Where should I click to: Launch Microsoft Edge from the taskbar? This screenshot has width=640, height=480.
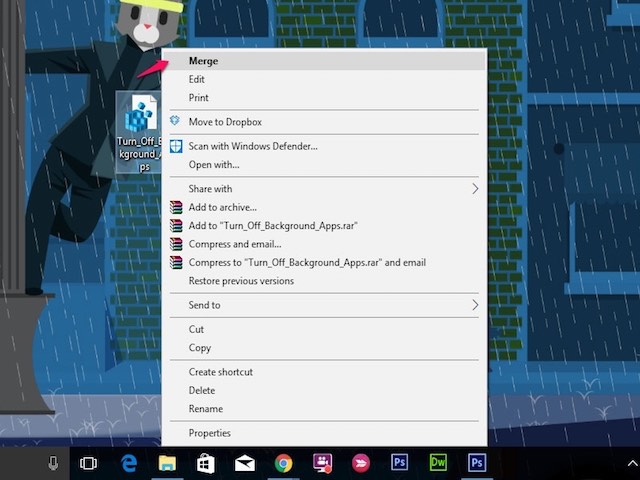129,463
